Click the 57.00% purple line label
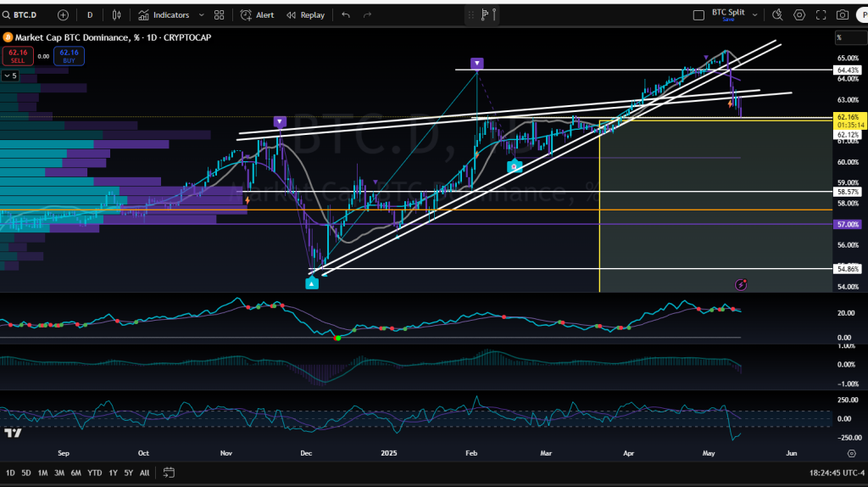 [848, 224]
